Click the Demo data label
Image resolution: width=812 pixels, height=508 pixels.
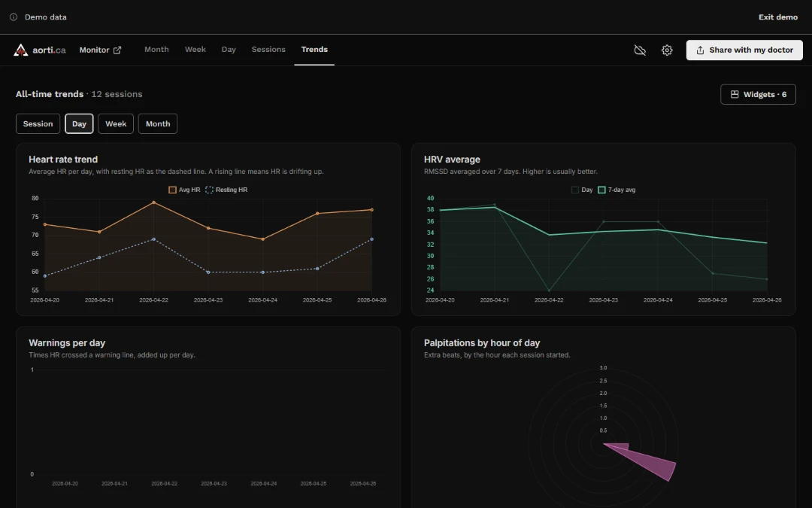pos(46,17)
